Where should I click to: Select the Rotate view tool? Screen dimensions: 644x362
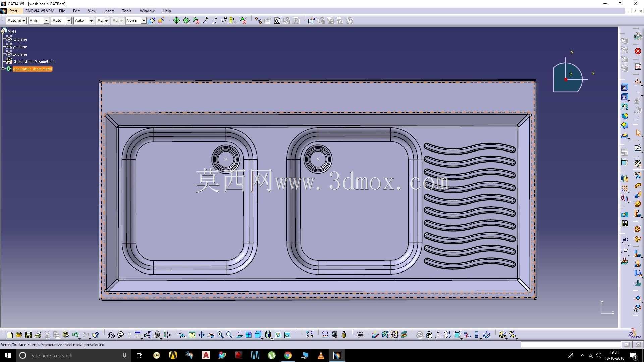[x=211, y=335]
